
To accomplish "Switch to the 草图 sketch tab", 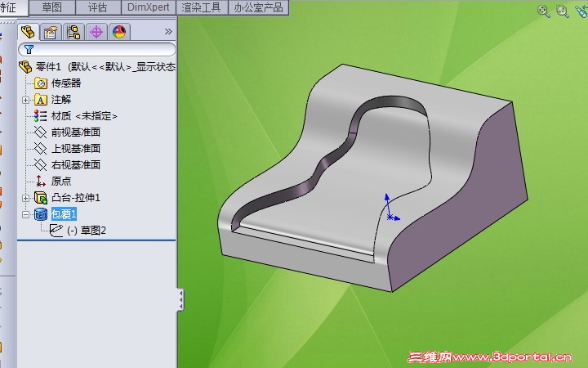I will click(52, 7).
